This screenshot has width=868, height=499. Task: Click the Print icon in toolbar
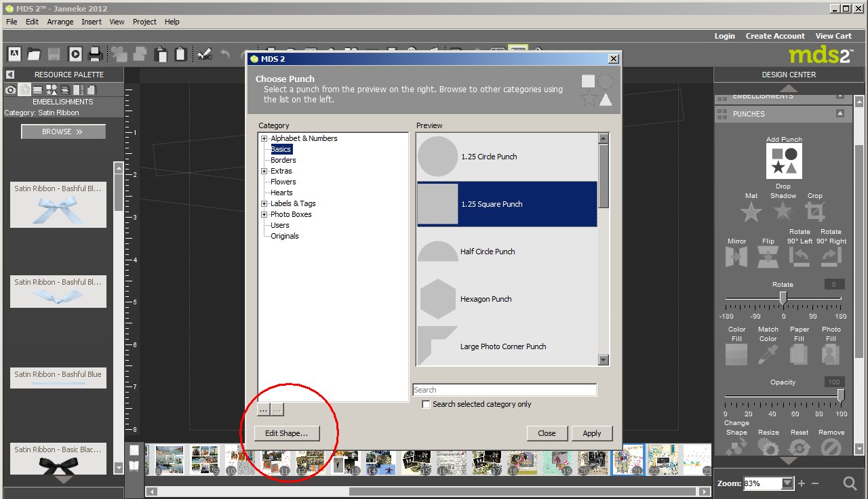95,54
